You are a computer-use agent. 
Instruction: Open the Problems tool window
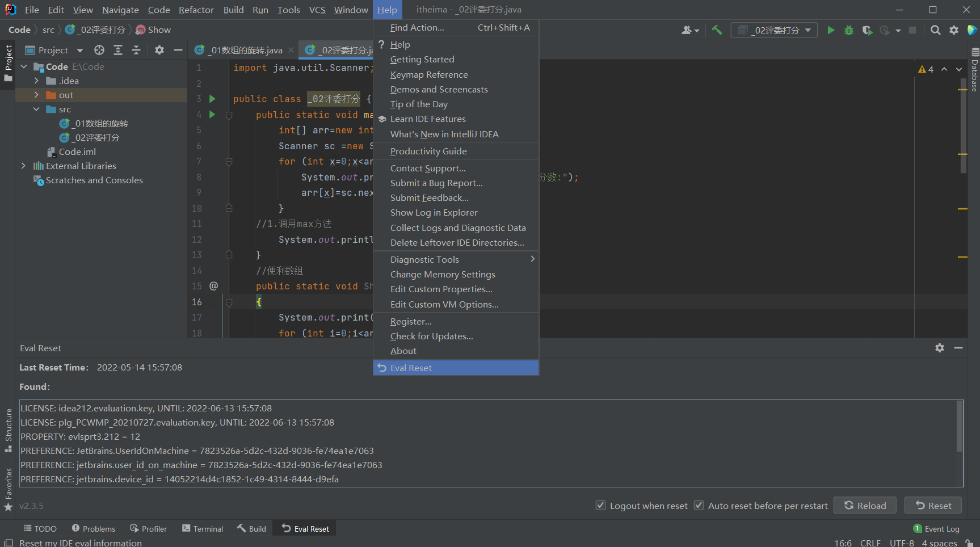tap(94, 528)
